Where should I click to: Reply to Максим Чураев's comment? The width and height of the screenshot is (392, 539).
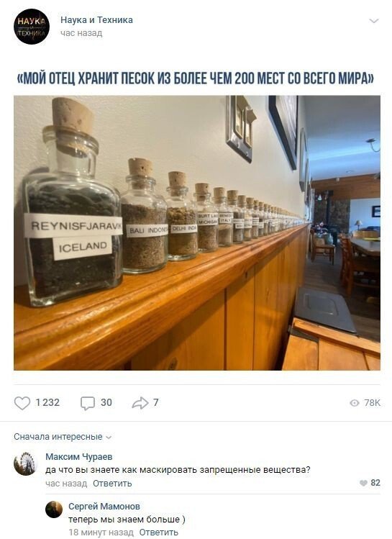point(112,484)
